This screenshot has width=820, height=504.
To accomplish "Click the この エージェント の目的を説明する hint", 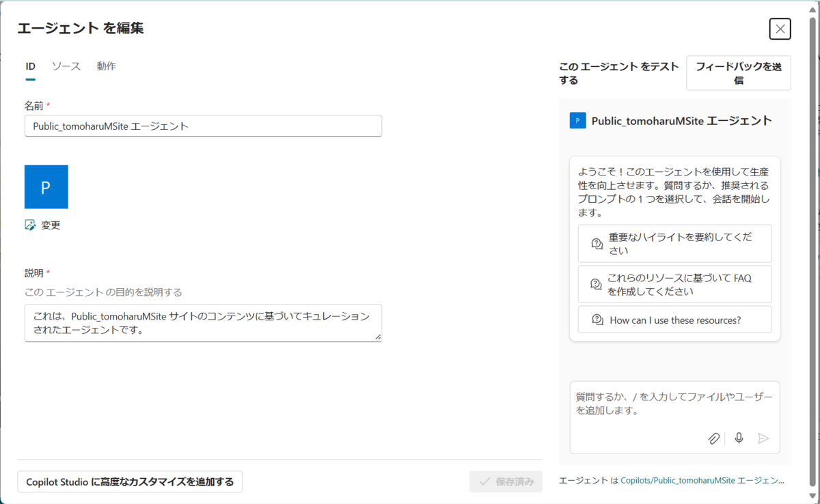I will [103, 292].
